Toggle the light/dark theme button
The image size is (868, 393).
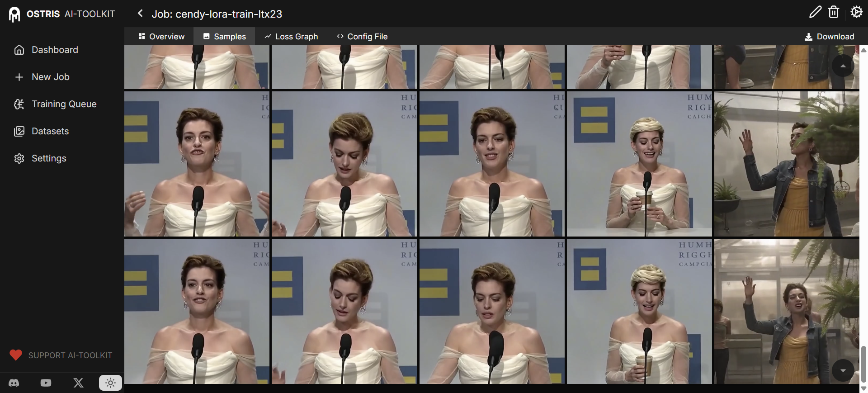point(110,383)
